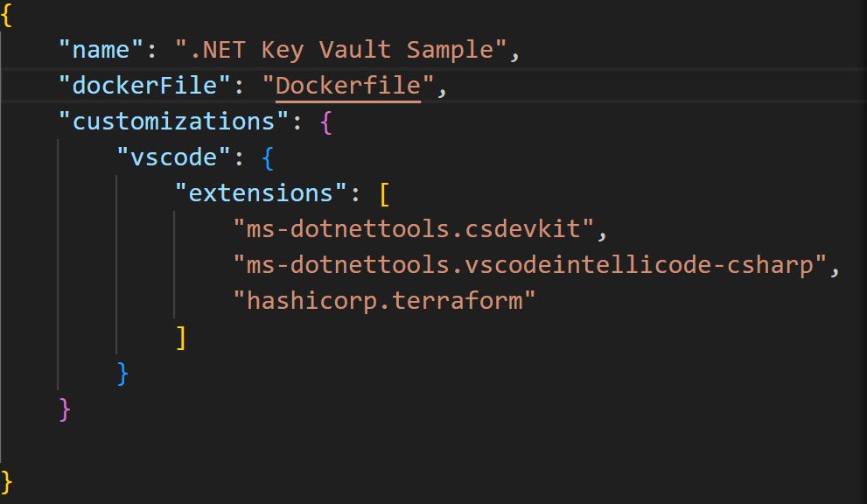Click the opening bracket of the extensions array

(386, 192)
